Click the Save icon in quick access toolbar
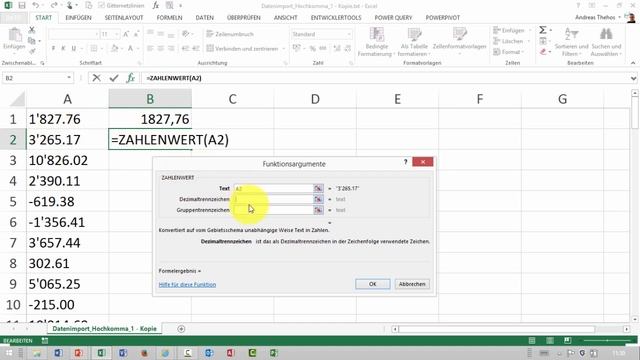 pos(22,5)
